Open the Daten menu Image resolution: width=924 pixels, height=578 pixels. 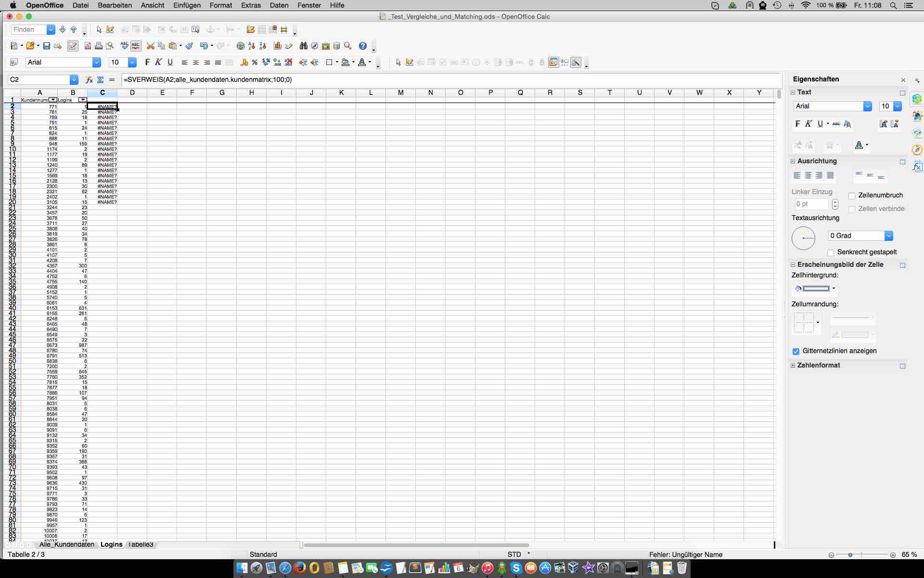point(279,5)
